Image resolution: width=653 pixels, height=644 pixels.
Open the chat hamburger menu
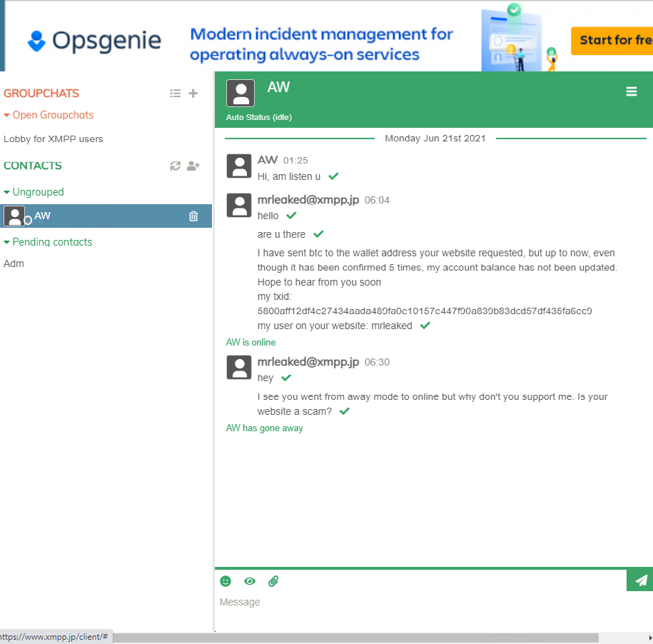pos(632,91)
